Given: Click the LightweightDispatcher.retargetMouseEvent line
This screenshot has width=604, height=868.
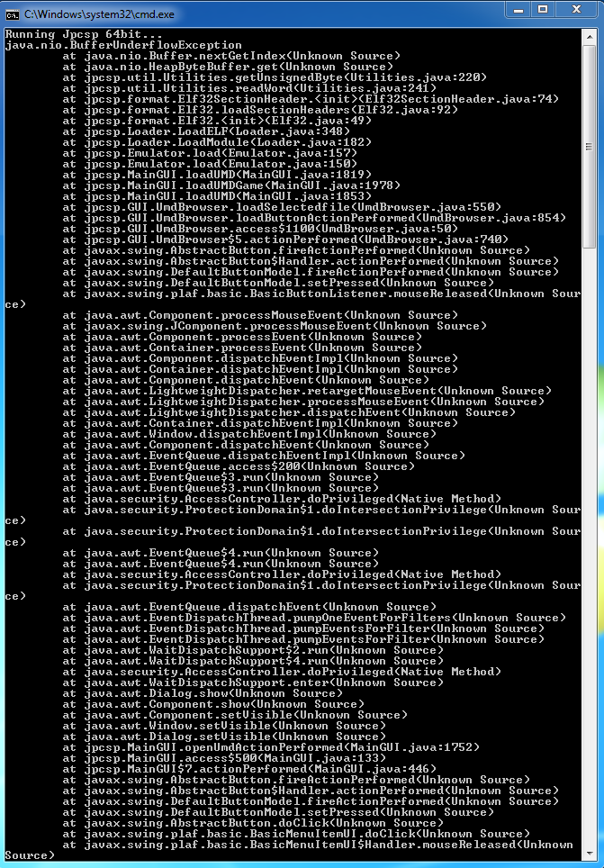Looking at the screenshot, I should pyautogui.click(x=307, y=391).
